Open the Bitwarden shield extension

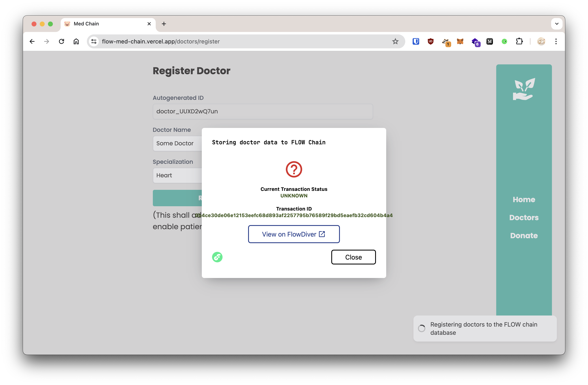(x=416, y=42)
